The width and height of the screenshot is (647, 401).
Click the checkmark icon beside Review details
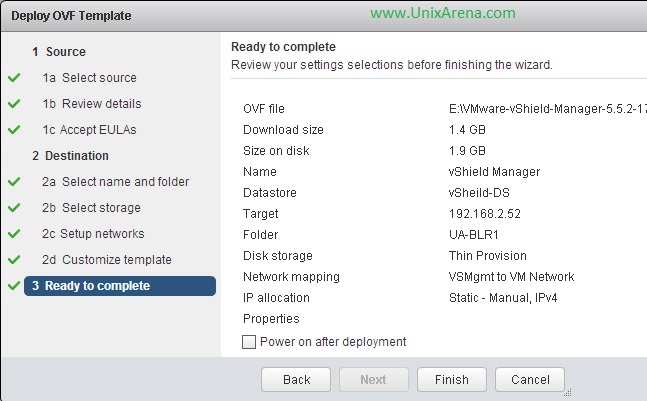[x=14, y=104]
